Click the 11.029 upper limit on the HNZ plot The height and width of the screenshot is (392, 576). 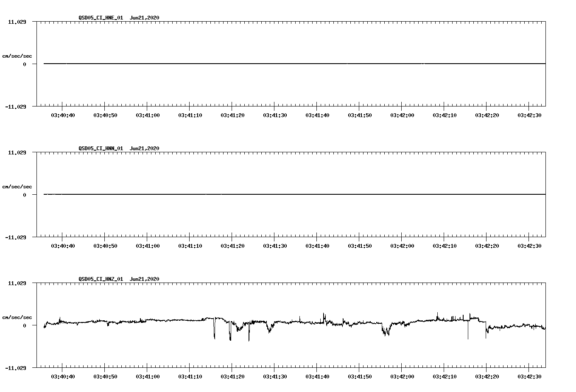(17, 283)
